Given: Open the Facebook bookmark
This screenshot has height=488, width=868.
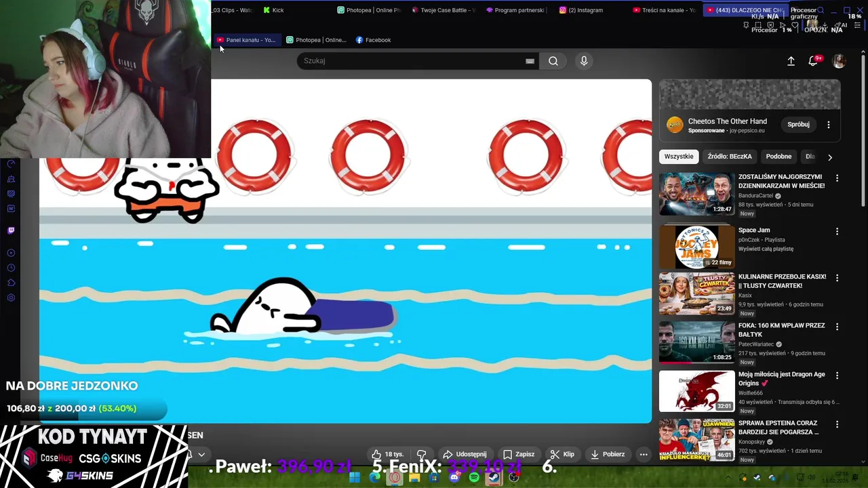Looking at the screenshot, I should (x=373, y=40).
